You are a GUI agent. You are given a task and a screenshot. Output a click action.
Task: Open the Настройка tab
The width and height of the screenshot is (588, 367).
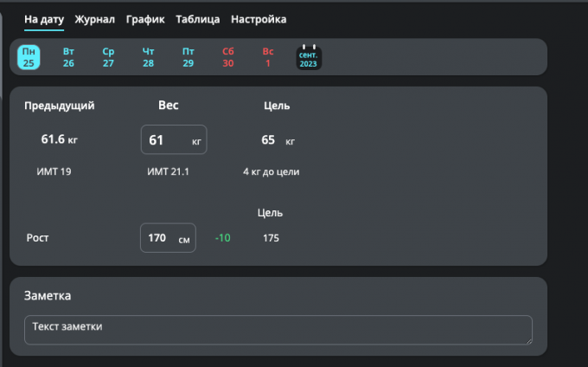click(259, 19)
